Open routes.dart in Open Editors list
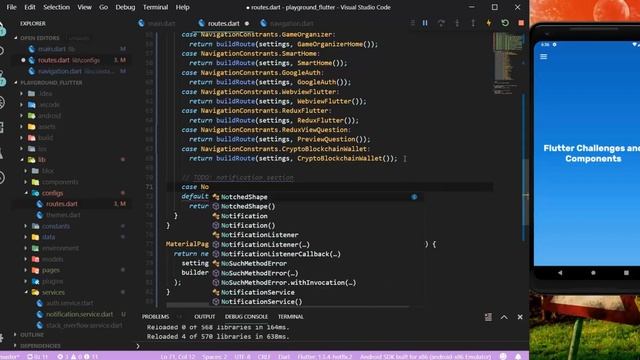Image resolution: width=640 pixels, height=360 pixels. click(54, 60)
